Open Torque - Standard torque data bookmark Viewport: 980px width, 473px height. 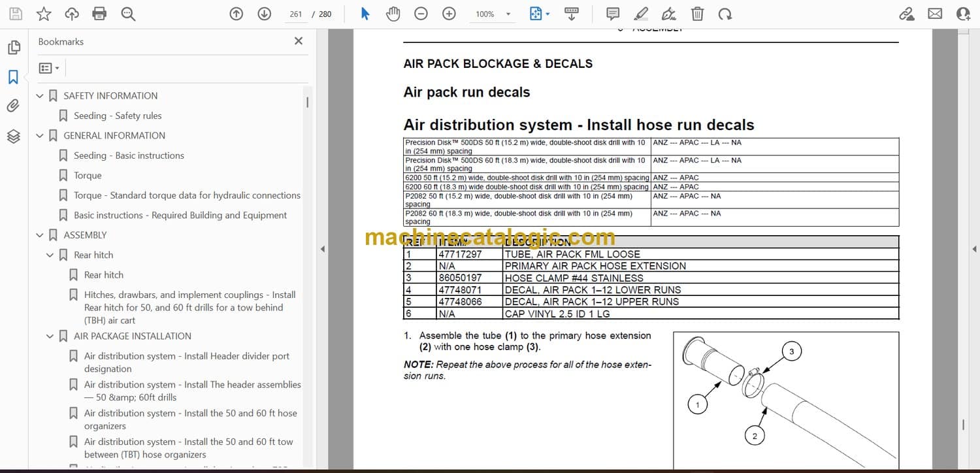187,195
